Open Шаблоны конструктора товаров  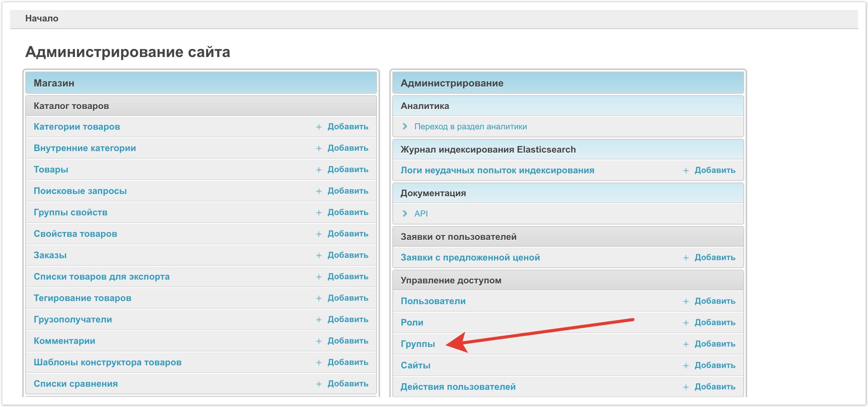click(x=107, y=362)
